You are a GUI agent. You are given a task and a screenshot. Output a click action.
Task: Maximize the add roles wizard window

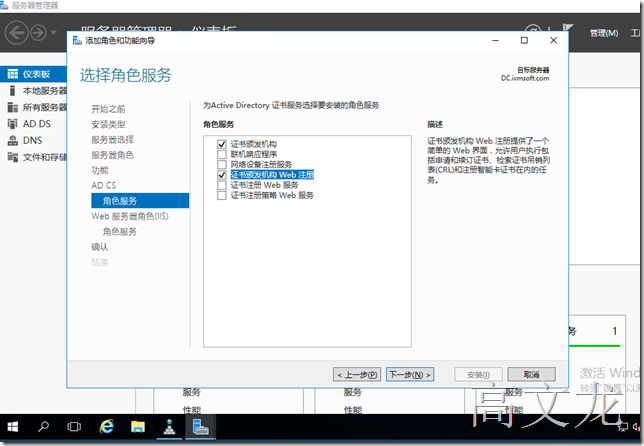pyautogui.click(x=524, y=40)
